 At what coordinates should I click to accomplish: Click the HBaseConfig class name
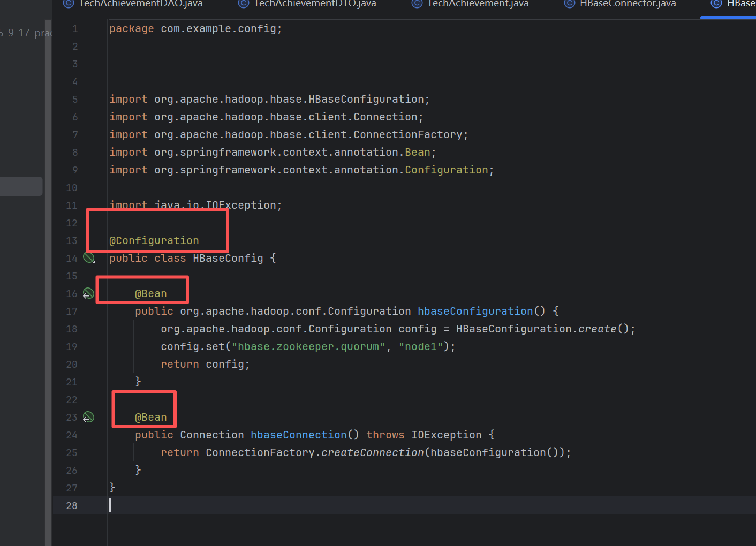coord(228,259)
